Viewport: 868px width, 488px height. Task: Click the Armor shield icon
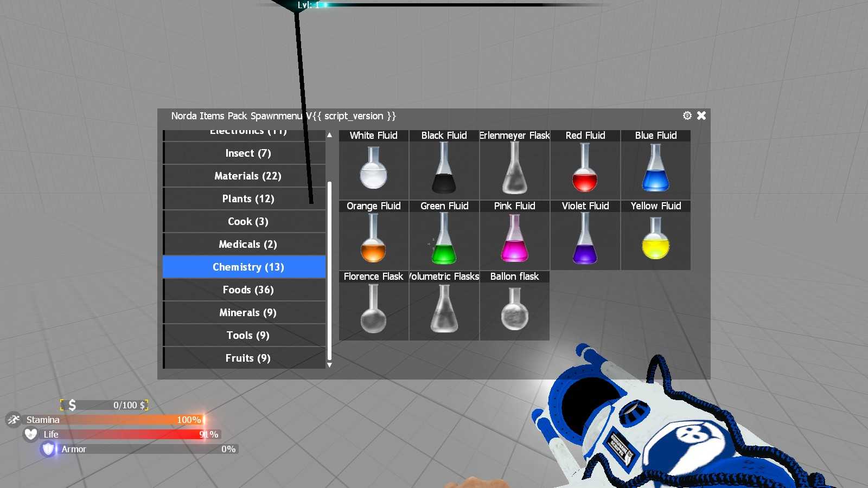pyautogui.click(x=48, y=449)
